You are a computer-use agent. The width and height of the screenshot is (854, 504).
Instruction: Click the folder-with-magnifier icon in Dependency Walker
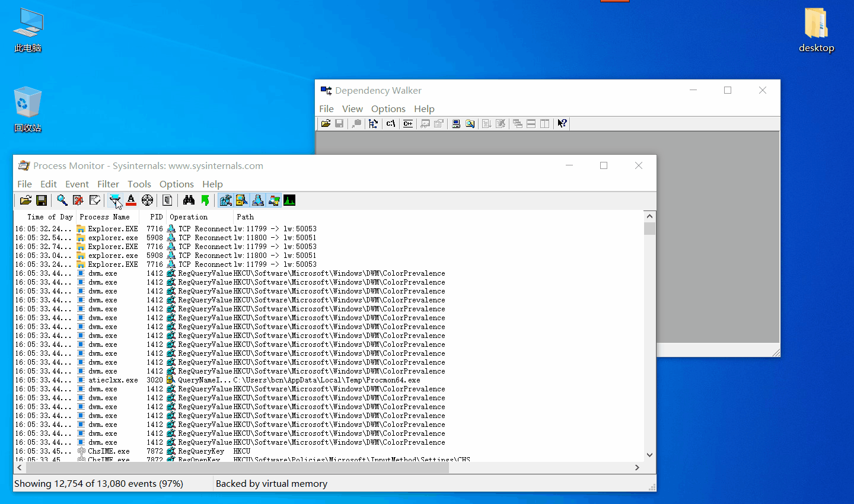[x=470, y=124]
